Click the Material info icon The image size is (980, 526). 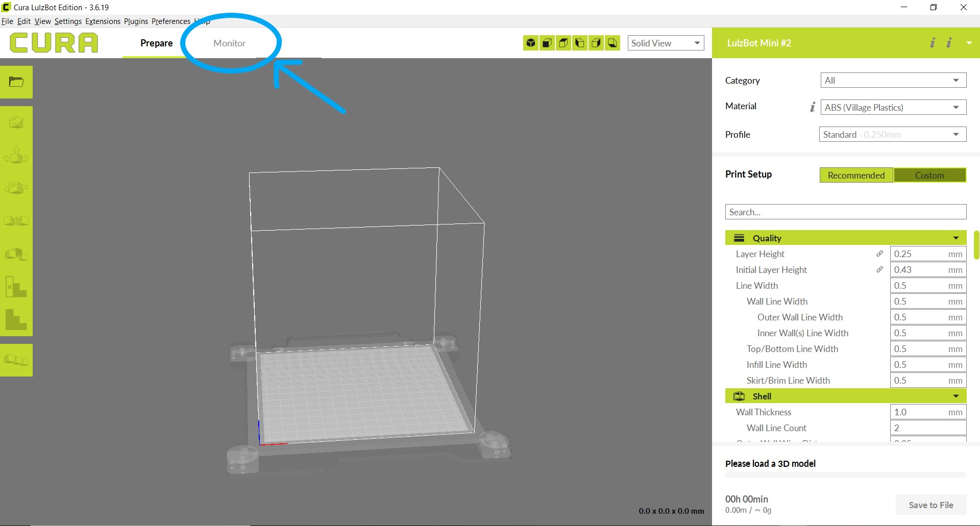[812, 107]
